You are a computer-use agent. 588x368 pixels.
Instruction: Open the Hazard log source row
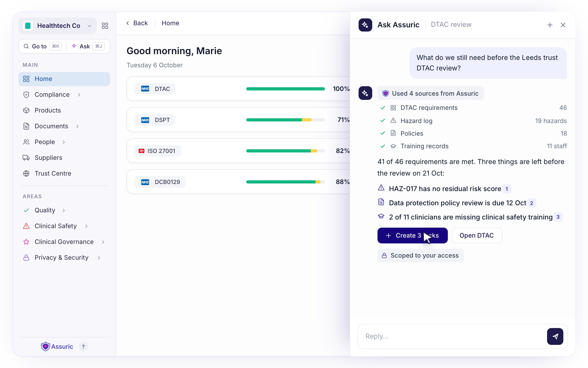click(x=473, y=121)
